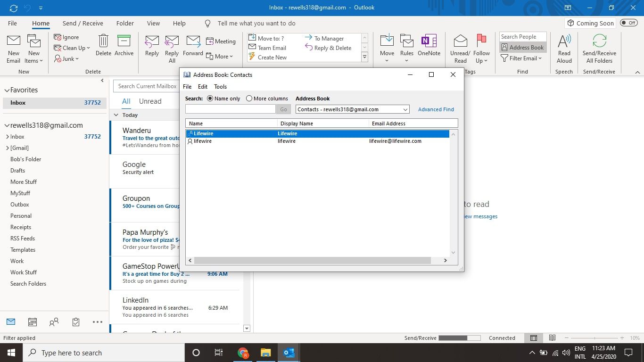The image size is (644, 362).
Task: Switch to Mail view in navigation bar
Action: pyautogui.click(x=11, y=322)
